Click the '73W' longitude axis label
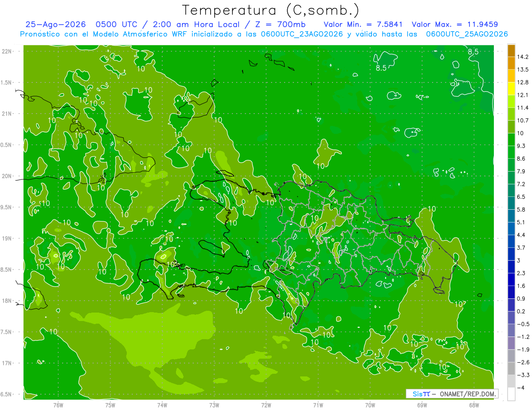Image resolution: width=532 pixels, height=411 pixels. [x=214, y=405]
